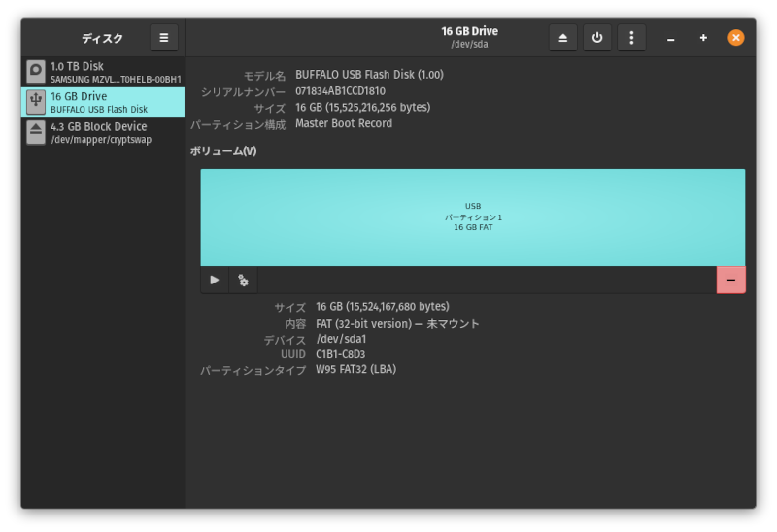Click the eject-style icon of cryptswap device
Viewport: 777px width, 532px height.
click(36, 132)
